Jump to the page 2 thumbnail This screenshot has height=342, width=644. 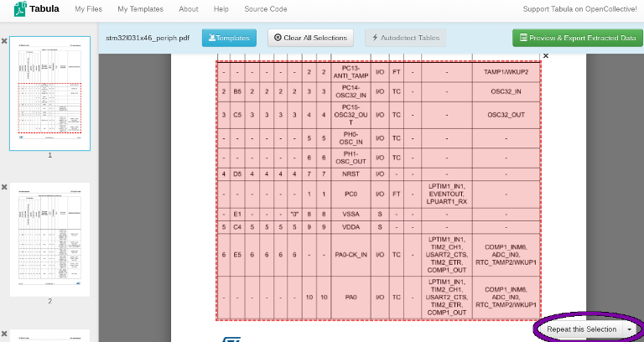[50, 240]
